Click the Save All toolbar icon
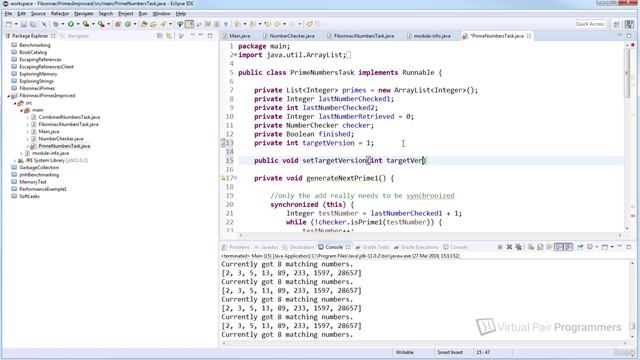The width and height of the screenshot is (640, 360). coord(33,24)
